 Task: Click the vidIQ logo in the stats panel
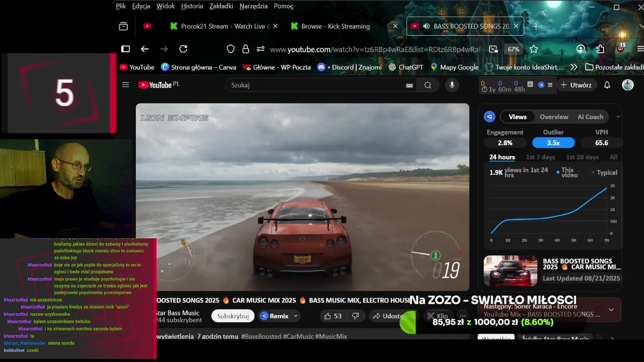coord(490,117)
